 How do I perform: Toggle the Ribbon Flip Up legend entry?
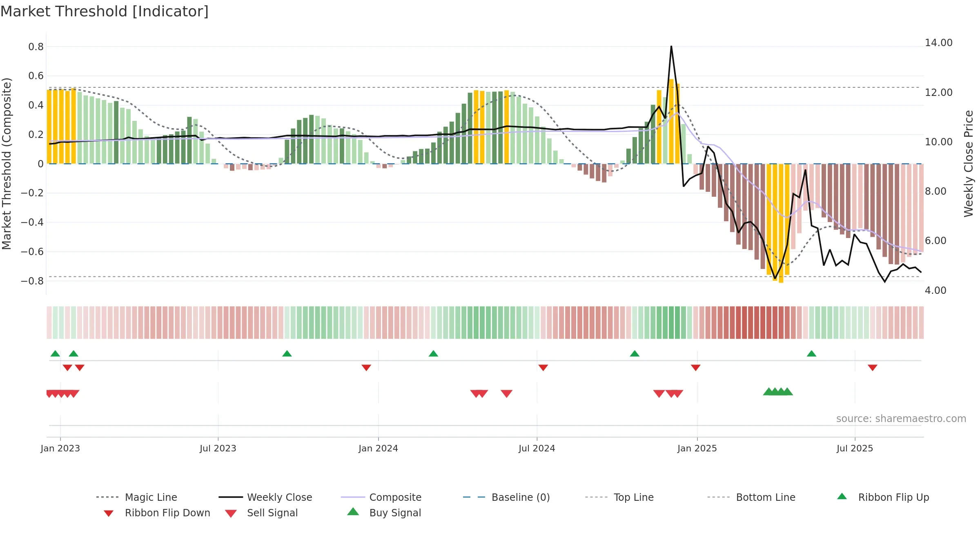pos(883,497)
